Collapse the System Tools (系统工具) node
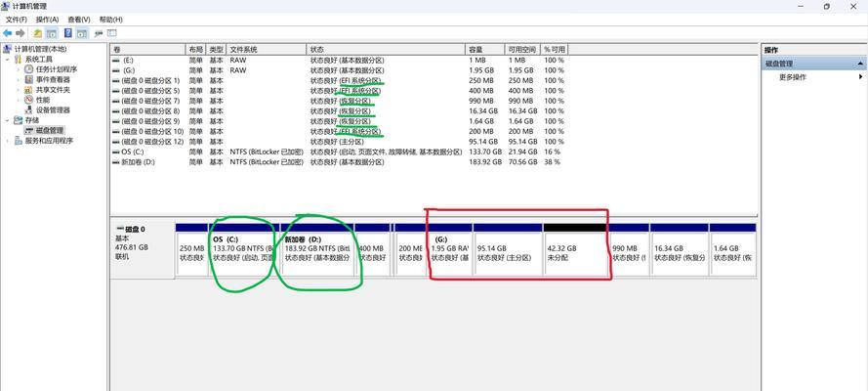Viewport: 868px width, 391px height. point(8,60)
